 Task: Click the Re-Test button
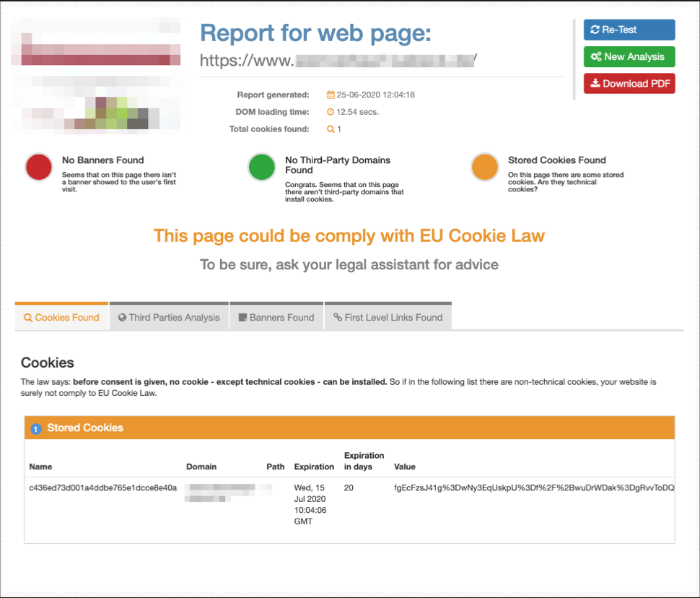[629, 30]
